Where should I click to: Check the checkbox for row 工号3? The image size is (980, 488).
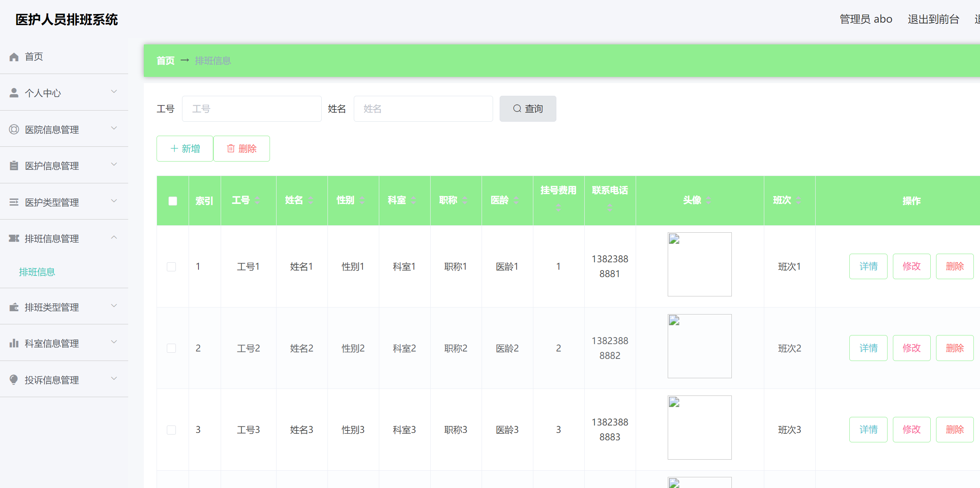171,430
